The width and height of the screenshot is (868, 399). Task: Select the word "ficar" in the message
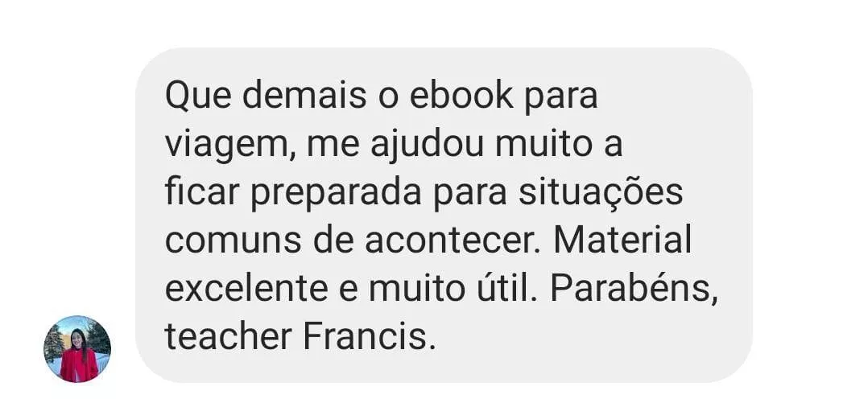202,192
